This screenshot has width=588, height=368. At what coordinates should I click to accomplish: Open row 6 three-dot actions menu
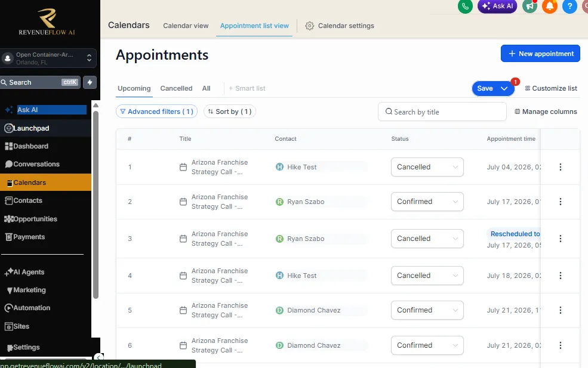tap(561, 345)
